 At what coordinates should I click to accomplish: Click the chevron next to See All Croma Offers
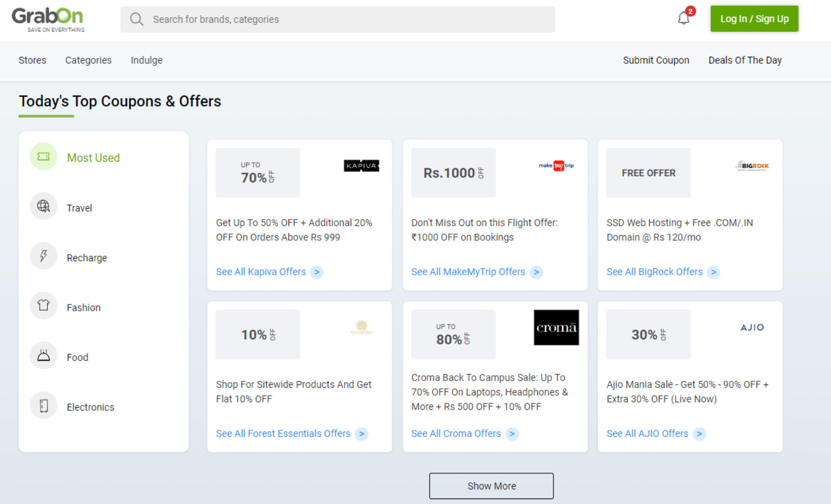tap(512, 434)
